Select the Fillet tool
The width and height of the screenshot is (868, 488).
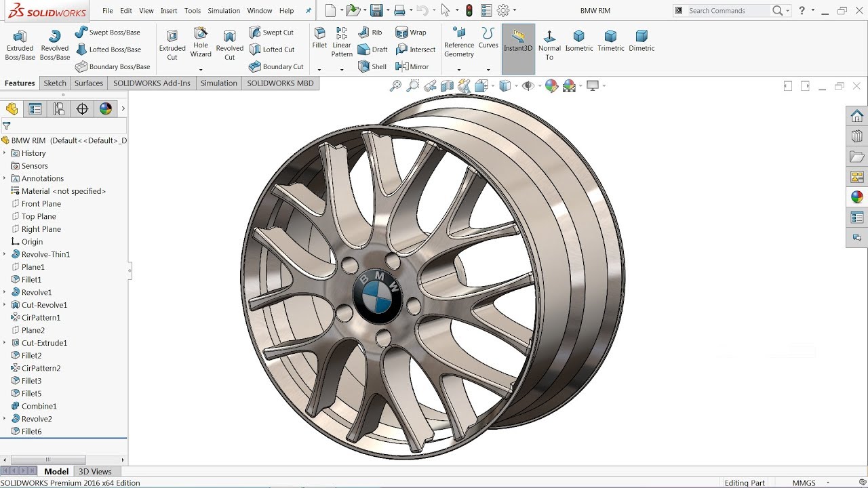[319, 38]
